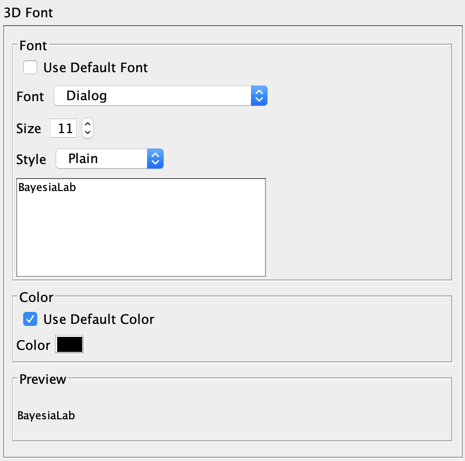The image size is (465, 461).
Task: Click the BayesiaLab text in the sample box
Action: [47, 188]
